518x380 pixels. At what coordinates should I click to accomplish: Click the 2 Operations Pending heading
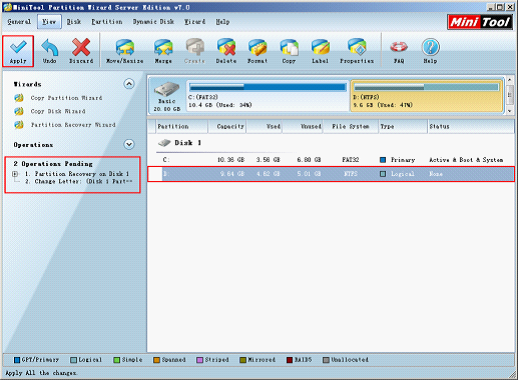pos(53,164)
